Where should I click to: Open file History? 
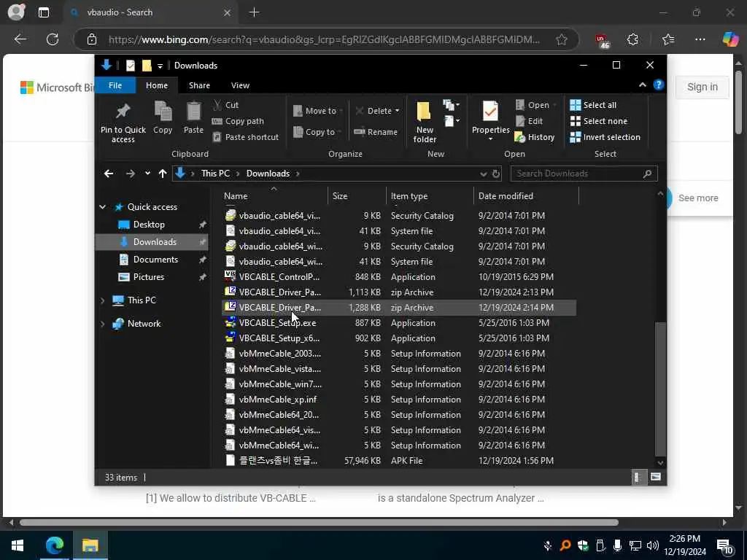coord(535,137)
